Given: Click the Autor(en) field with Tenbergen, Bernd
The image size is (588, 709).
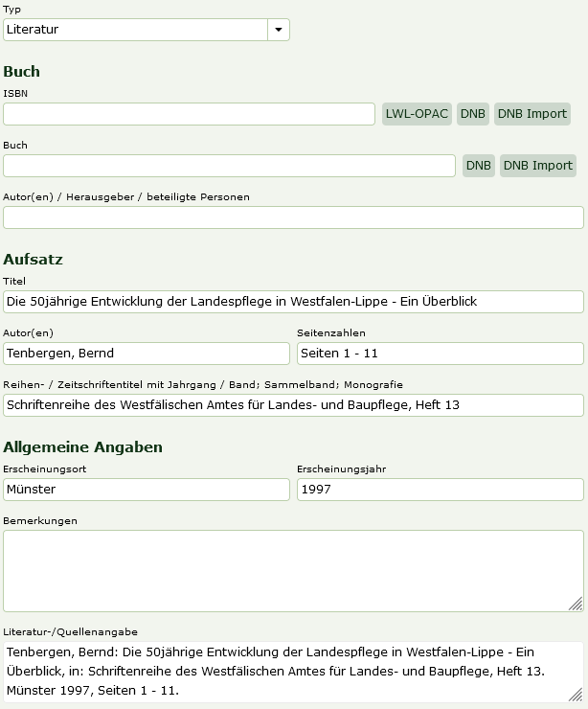Looking at the screenshot, I should [147, 354].
